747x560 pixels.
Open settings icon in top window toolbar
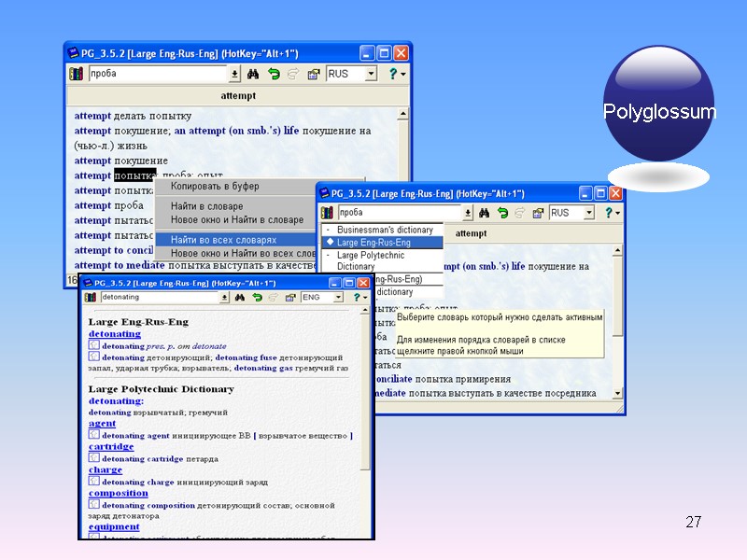[314, 74]
